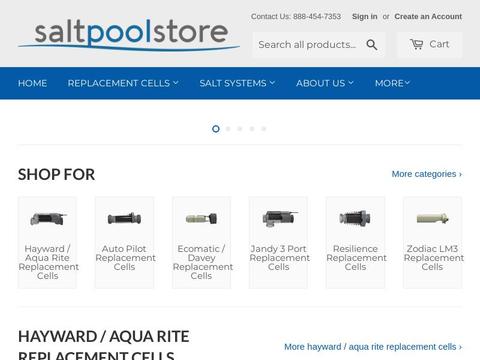Click Ecomatic / Davey Replacement Cells label
Image resolution: width=480 pixels, height=360 pixels.
point(202,262)
